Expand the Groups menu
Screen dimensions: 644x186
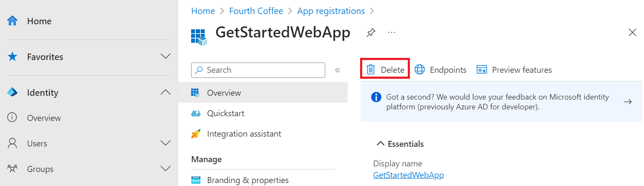coord(165,169)
